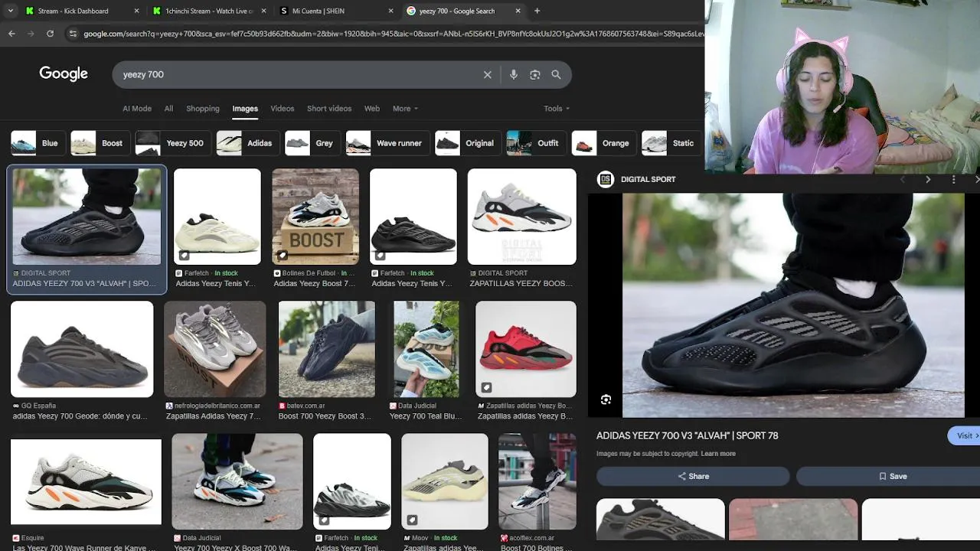Open Farfetch black Yeezy V3 thumbnail
This screenshot has width=980, height=551.
(413, 217)
